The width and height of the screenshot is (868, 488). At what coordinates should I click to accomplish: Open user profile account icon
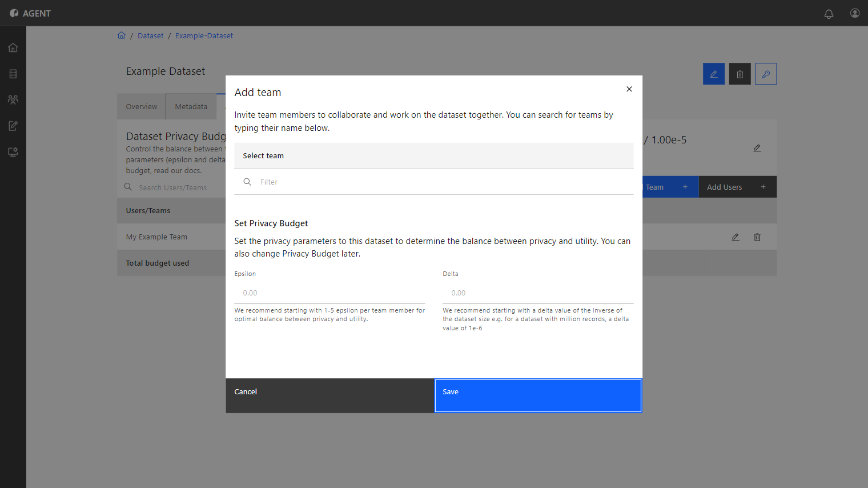coord(854,13)
